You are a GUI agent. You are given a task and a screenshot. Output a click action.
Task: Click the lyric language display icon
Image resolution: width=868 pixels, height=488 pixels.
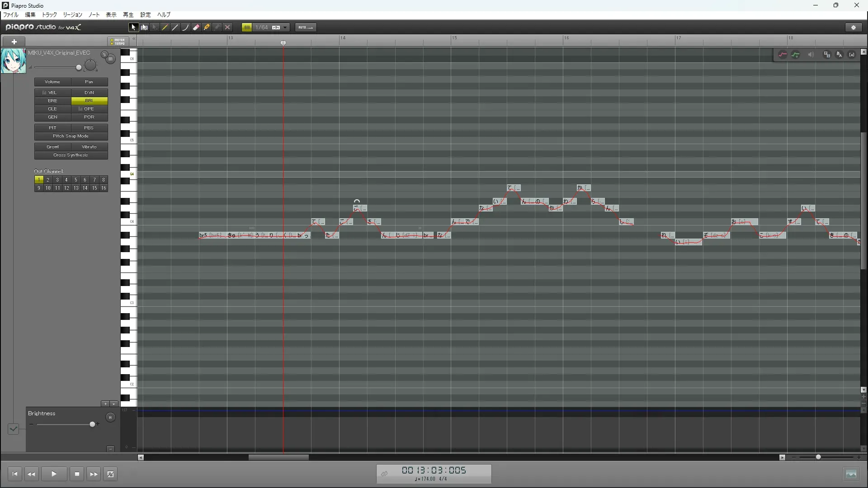[840, 55]
